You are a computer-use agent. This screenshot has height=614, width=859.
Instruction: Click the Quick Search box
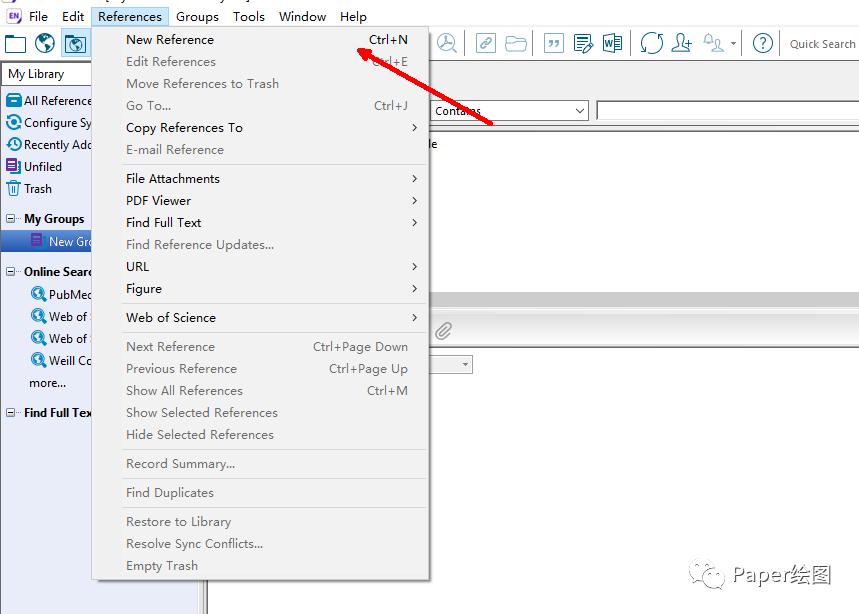821,44
